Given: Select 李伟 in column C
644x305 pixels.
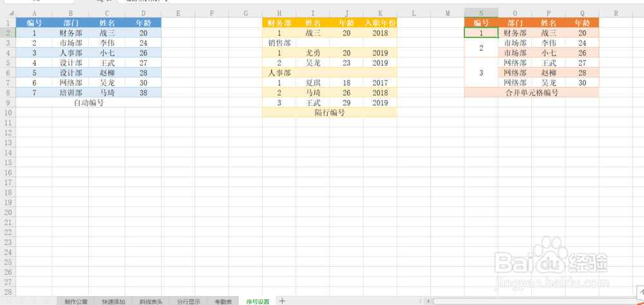Looking at the screenshot, I should (107, 43).
